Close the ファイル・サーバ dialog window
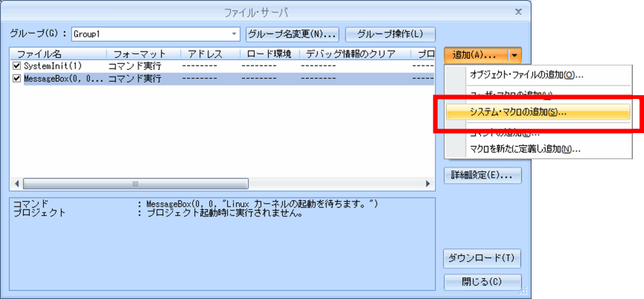Image resolution: width=644 pixels, height=299 pixels. coord(518,12)
